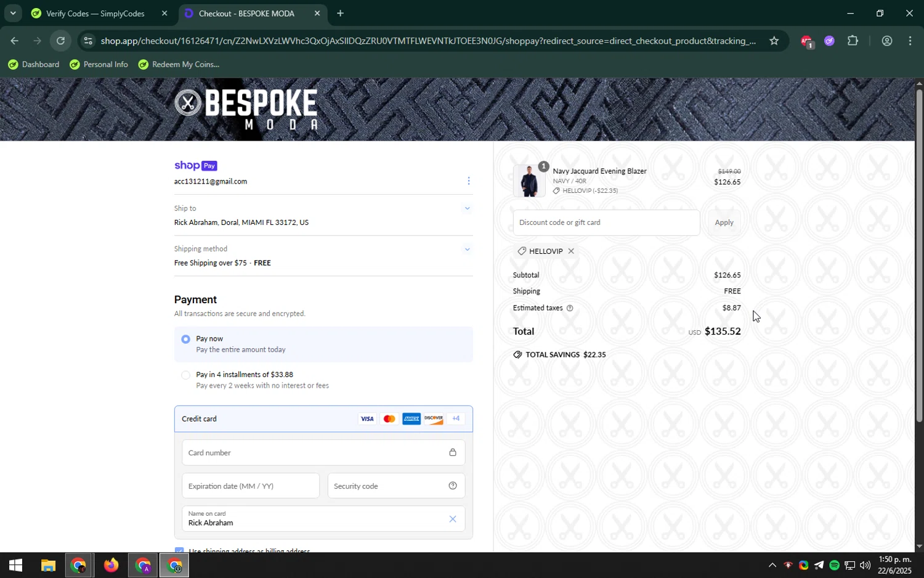
Task: Open File Explorer from taskbar
Action: coord(48,566)
